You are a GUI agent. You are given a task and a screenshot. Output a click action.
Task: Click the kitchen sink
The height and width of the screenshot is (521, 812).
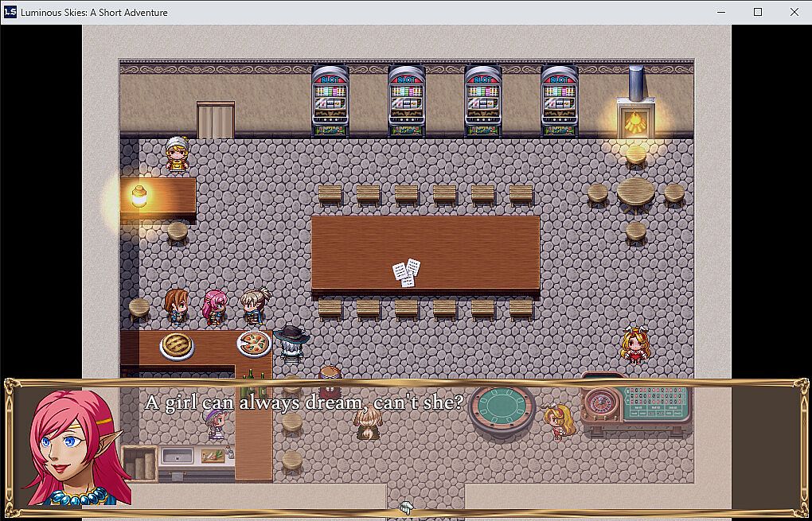click(x=177, y=456)
